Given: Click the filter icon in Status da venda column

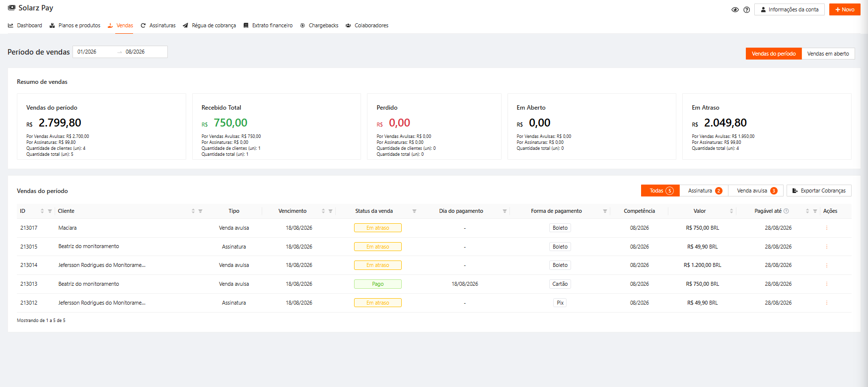Looking at the screenshot, I should (x=414, y=211).
